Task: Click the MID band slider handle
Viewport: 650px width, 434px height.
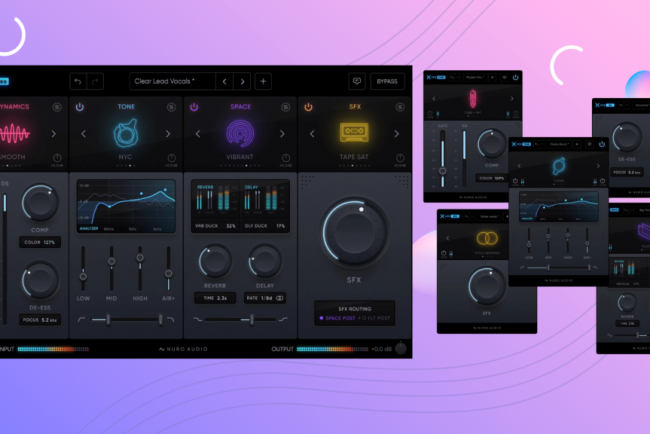Action: click(112, 262)
